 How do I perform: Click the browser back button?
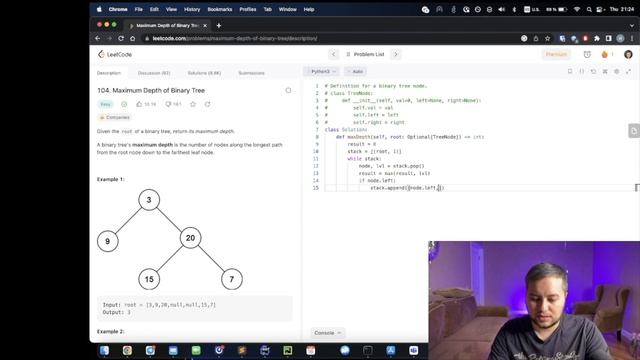[97, 38]
